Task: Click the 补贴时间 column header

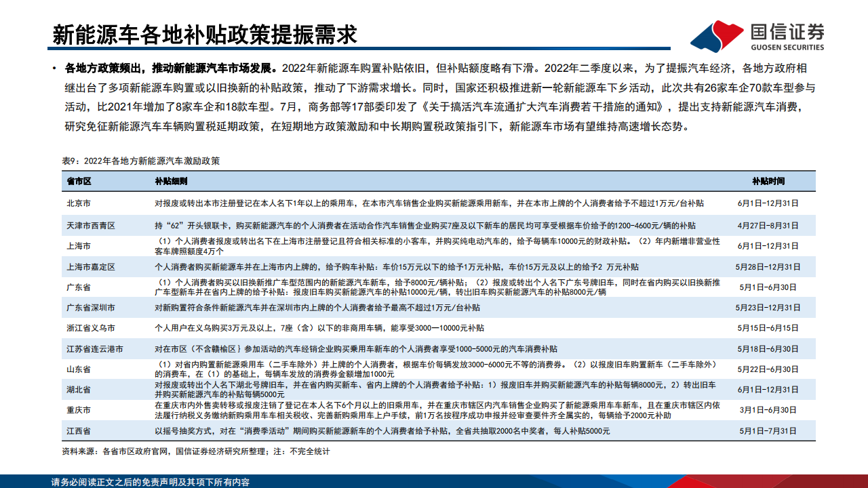Action: pyautogui.click(x=768, y=182)
